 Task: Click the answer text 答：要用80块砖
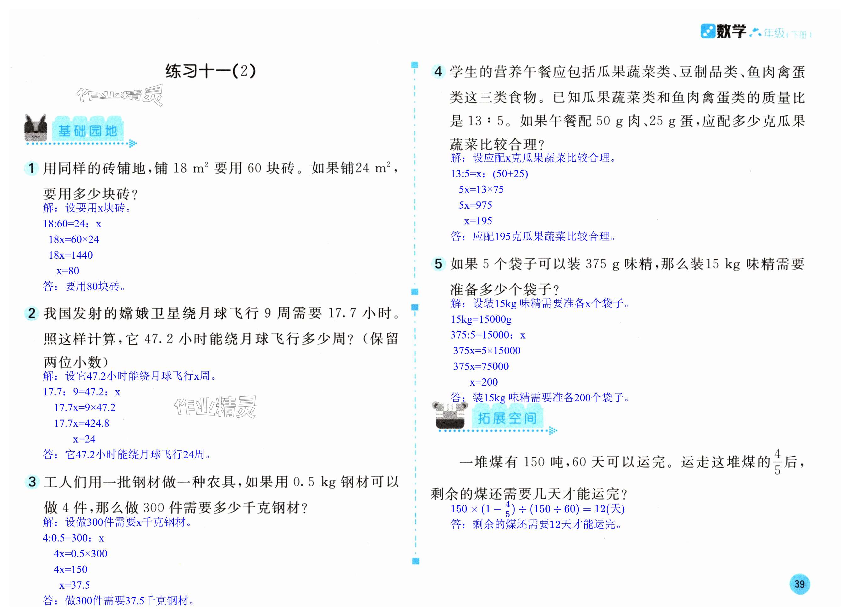[x=85, y=286]
